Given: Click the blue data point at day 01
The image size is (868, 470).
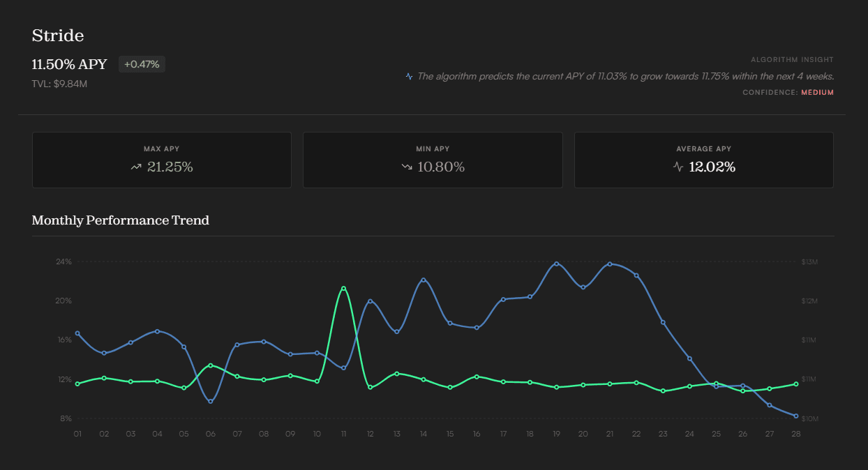Looking at the screenshot, I should [77, 333].
